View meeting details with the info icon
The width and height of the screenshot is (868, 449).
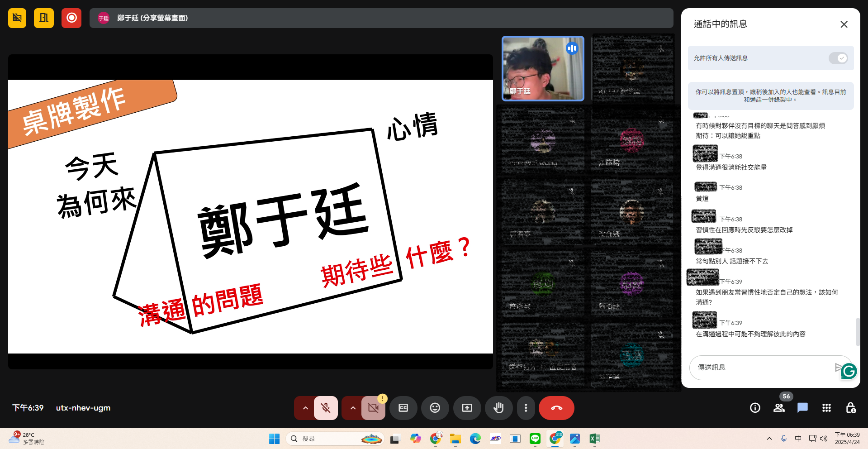tap(754, 408)
